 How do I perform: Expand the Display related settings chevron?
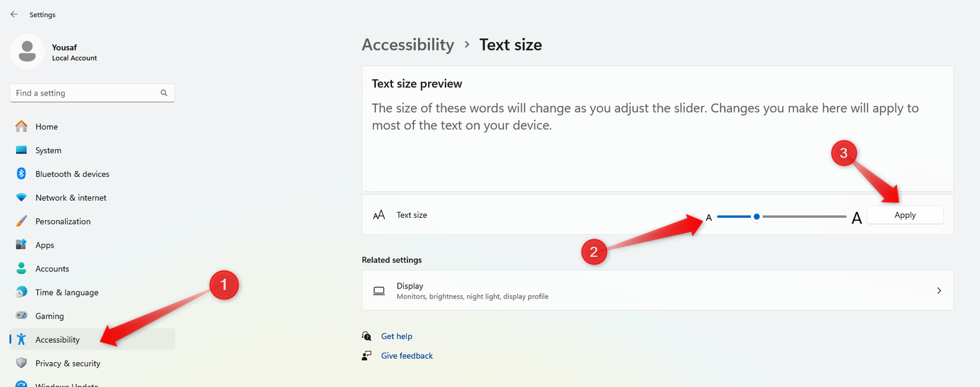[x=939, y=291]
